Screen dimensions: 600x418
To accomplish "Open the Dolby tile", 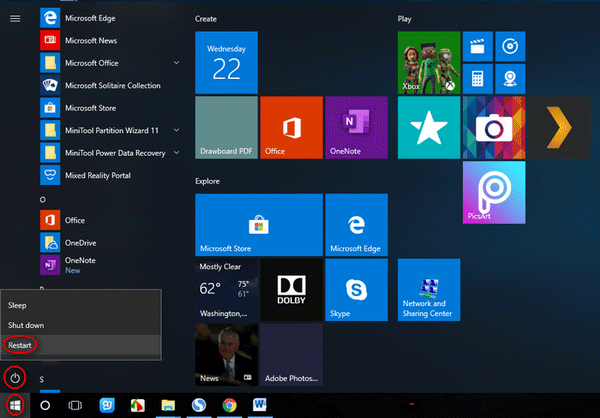I will (292, 290).
